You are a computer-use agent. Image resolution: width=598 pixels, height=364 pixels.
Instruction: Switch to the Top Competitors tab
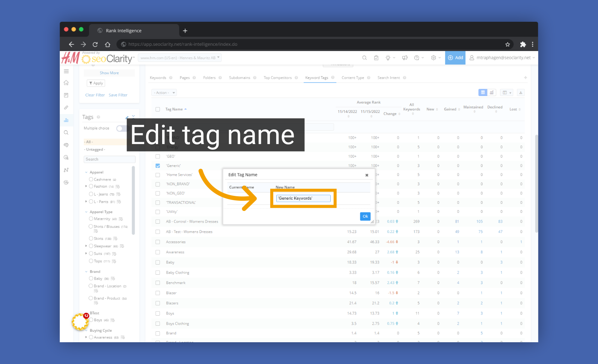coord(277,78)
